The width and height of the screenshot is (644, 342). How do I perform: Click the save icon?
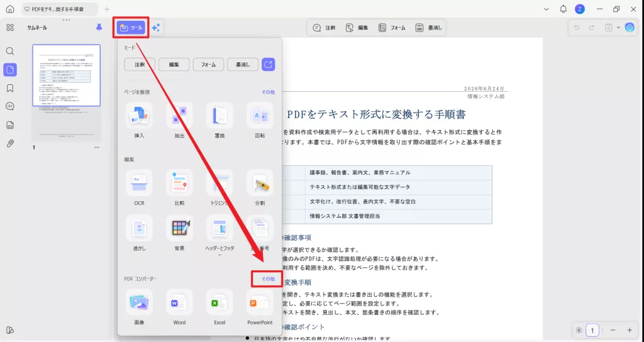pos(609,28)
